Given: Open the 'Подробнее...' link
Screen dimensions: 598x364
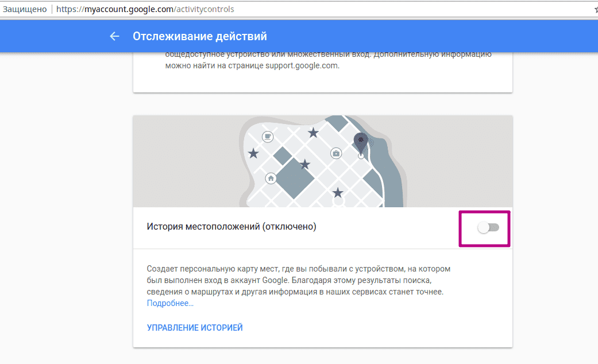Looking at the screenshot, I should click(170, 303).
